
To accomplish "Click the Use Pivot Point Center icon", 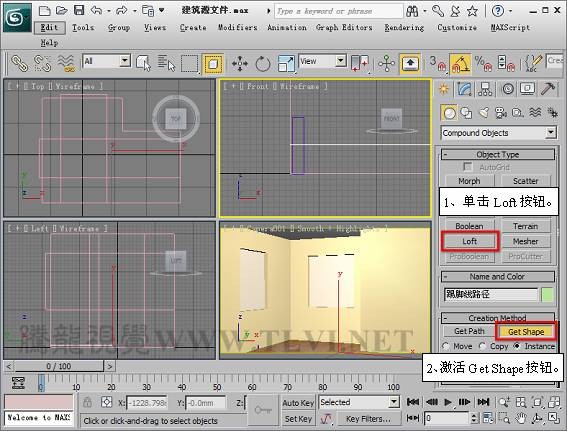I will (x=360, y=64).
